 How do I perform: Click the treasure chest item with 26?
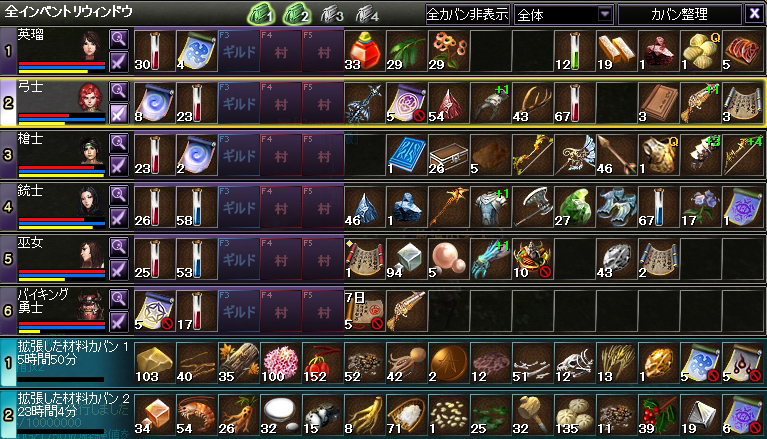tap(449, 155)
